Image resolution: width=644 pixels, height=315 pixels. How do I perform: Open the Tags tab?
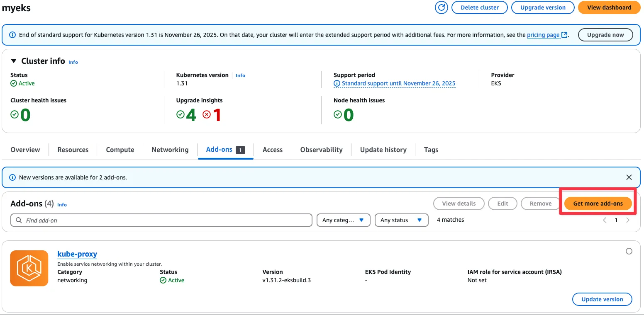(x=431, y=150)
